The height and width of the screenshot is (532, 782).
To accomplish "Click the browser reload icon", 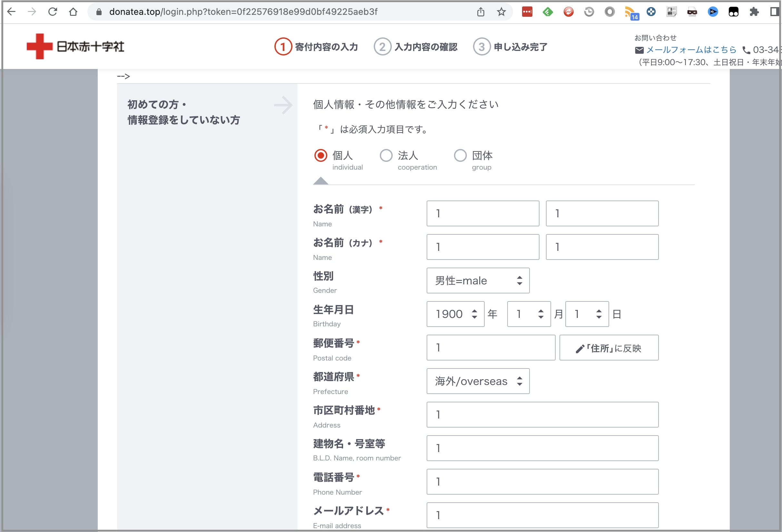I will (53, 12).
